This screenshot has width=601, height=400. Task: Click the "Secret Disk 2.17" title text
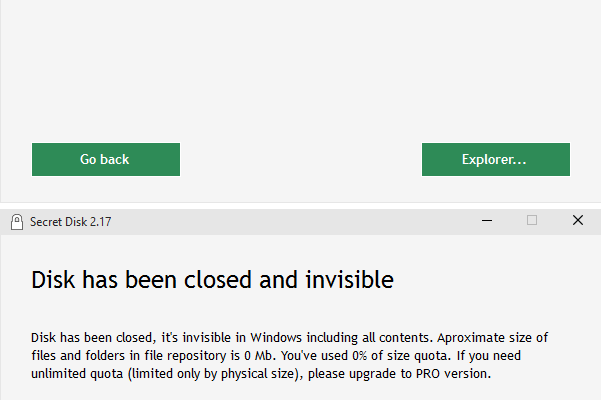(70, 222)
